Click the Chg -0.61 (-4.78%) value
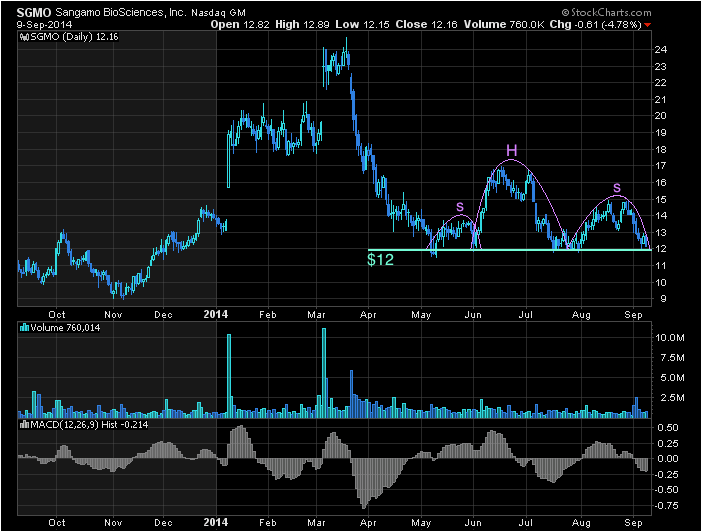The width and height of the screenshot is (702, 532). point(595,25)
